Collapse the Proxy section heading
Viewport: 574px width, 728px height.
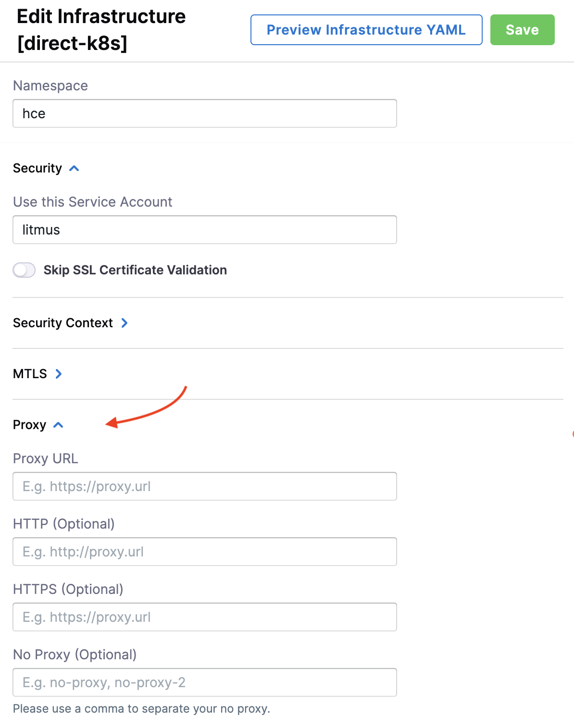[x=29, y=425]
